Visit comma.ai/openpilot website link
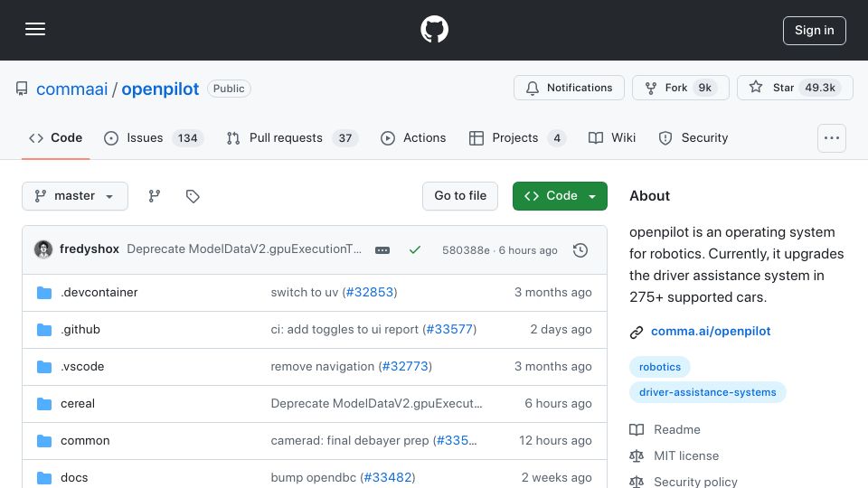 pyautogui.click(x=711, y=331)
